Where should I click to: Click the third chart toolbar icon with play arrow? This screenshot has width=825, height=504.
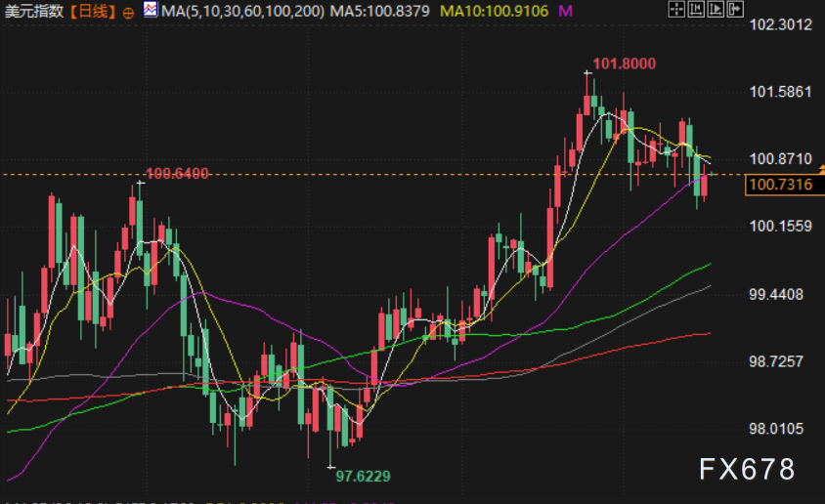coord(716,9)
